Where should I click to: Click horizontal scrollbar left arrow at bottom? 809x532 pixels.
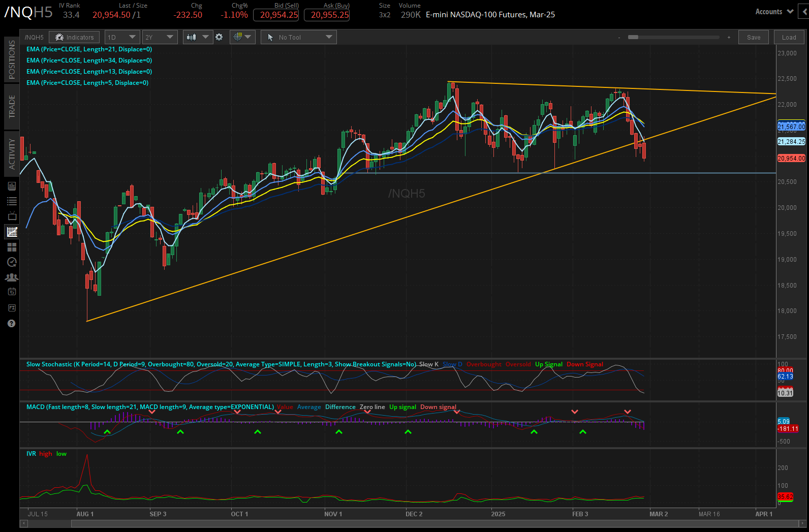(x=23, y=523)
